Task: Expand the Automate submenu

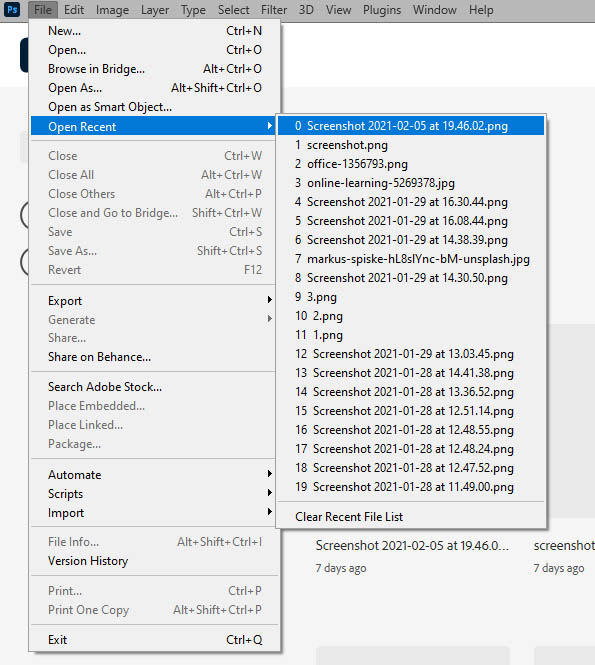Action: (155, 475)
